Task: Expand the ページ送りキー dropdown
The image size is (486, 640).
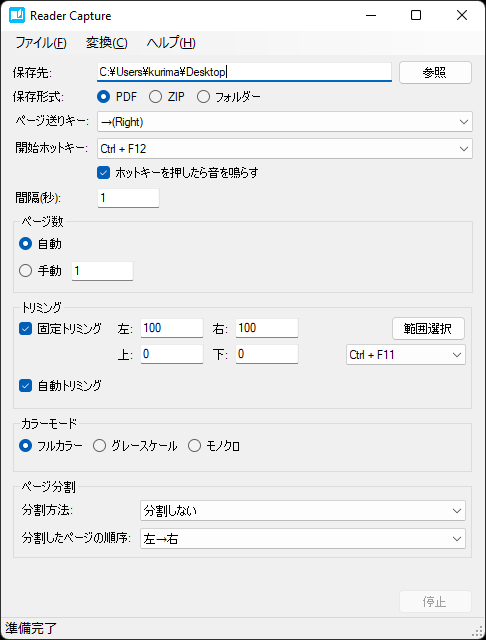Action: [285, 122]
